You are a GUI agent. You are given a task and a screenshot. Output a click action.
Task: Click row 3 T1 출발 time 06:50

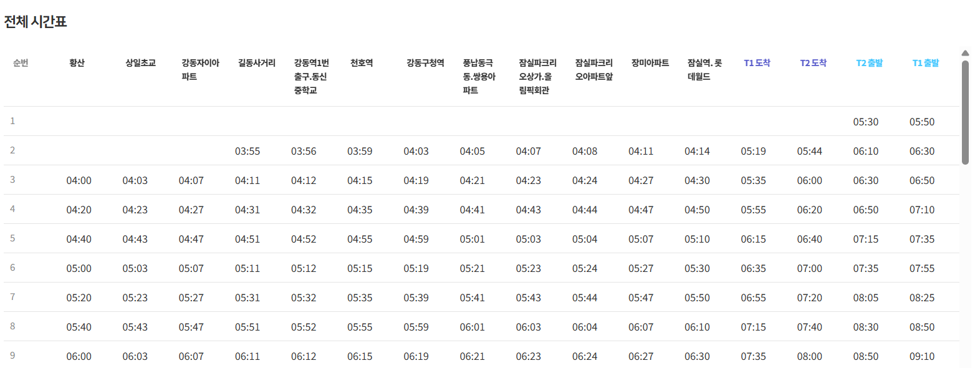pyautogui.click(x=921, y=181)
